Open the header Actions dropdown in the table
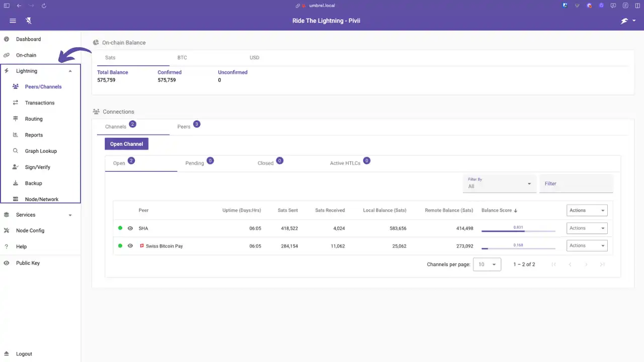 coord(587,210)
